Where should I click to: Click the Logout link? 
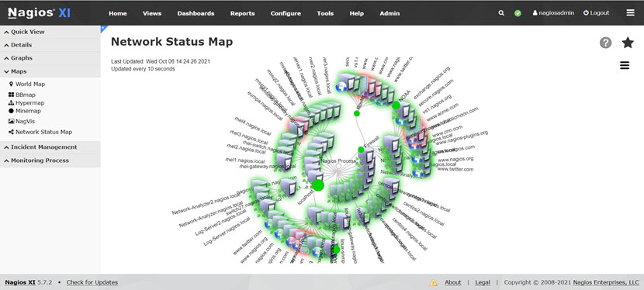596,13
